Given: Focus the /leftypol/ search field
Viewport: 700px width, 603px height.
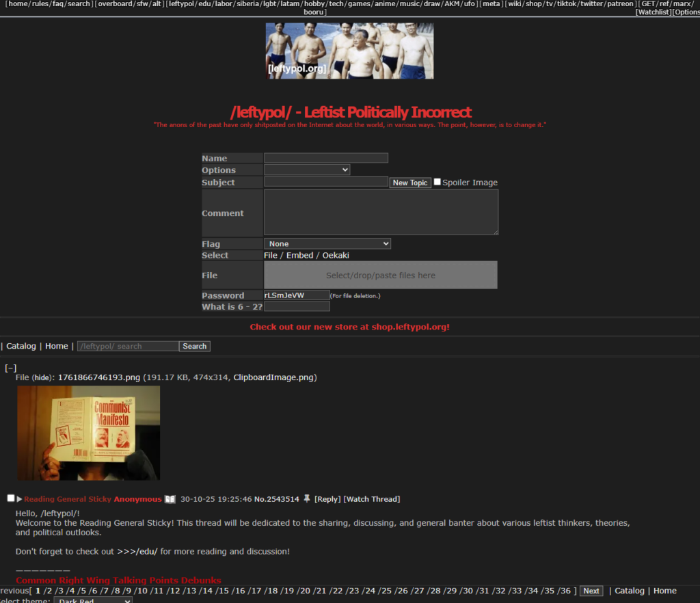Looking at the screenshot, I should (128, 347).
